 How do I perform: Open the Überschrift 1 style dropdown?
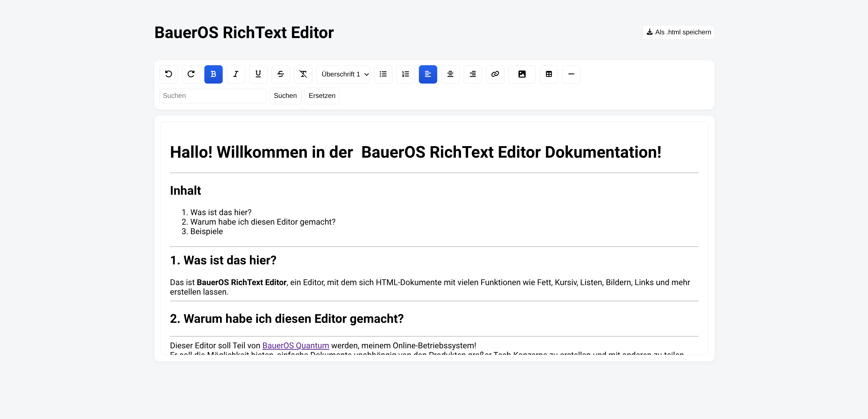tap(343, 74)
